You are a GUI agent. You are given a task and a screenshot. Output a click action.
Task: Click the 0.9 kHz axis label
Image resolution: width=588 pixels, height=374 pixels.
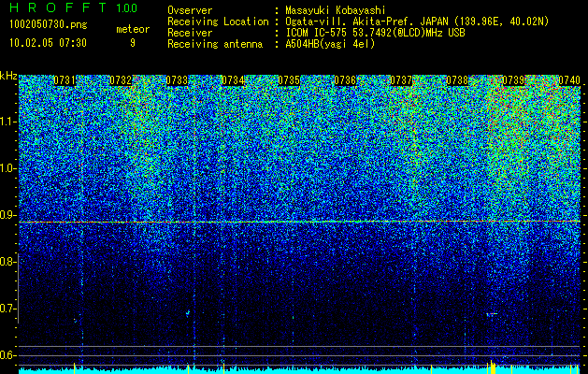(7, 215)
